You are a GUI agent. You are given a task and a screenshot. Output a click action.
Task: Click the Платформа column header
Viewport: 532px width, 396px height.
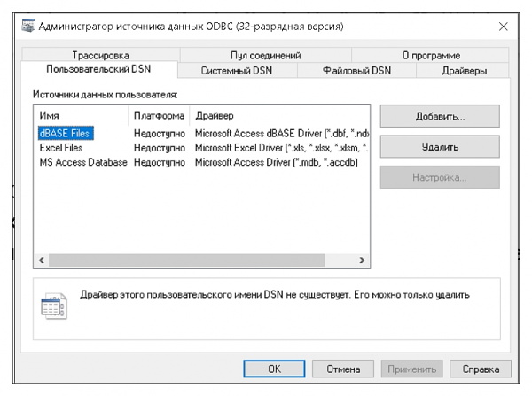(x=159, y=116)
